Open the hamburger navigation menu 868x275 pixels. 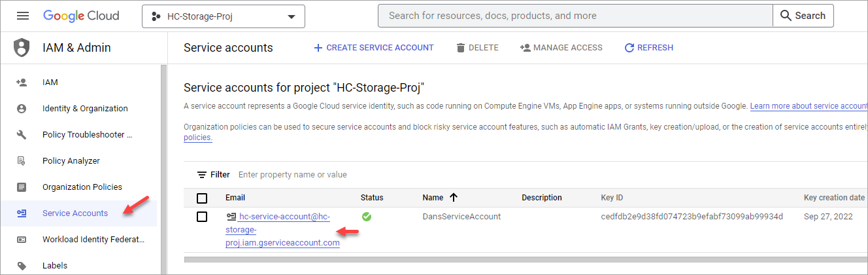coord(22,16)
